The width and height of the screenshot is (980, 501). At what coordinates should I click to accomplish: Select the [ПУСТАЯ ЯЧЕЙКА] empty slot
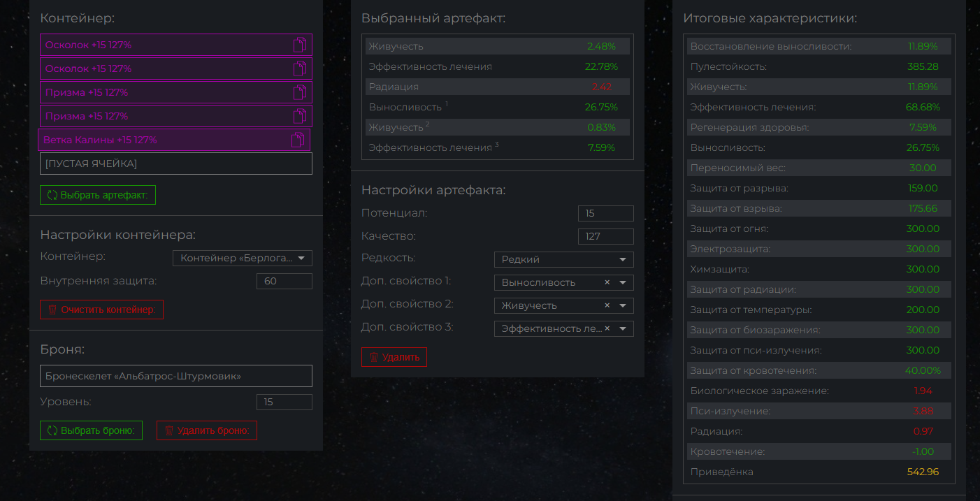(175, 164)
